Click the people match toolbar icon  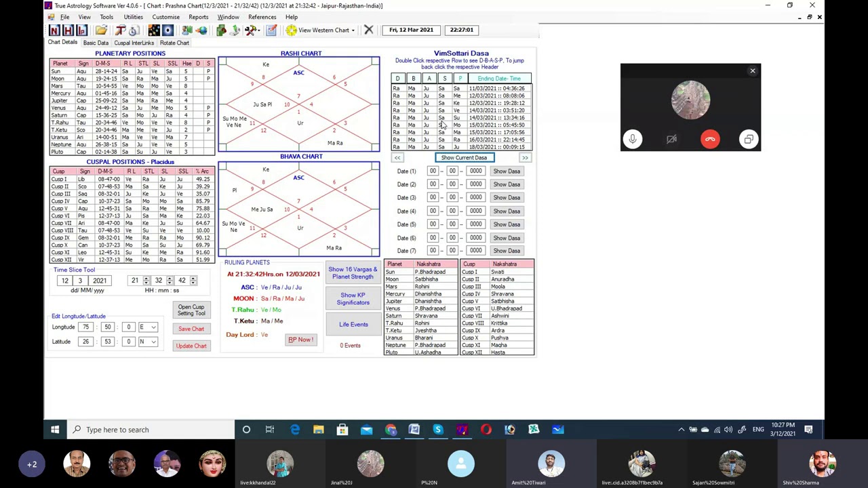pyautogui.click(x=187, y=30)
